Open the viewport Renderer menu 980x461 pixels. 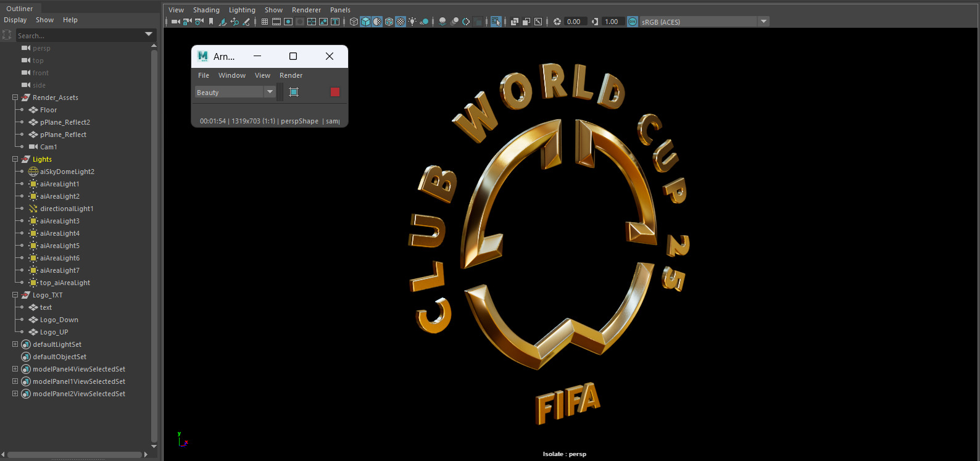point(306,10)
